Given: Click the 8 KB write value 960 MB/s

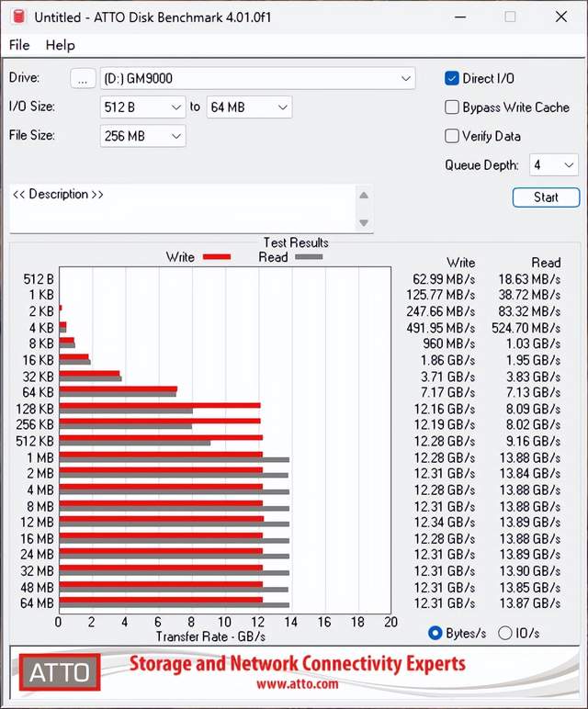Looking at the screenshot, I should (x=448, y=344).
